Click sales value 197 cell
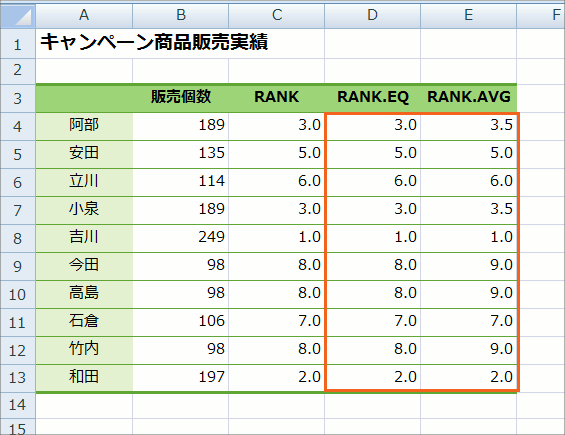This screenshot has height=435, width=565. click(181, 377)
